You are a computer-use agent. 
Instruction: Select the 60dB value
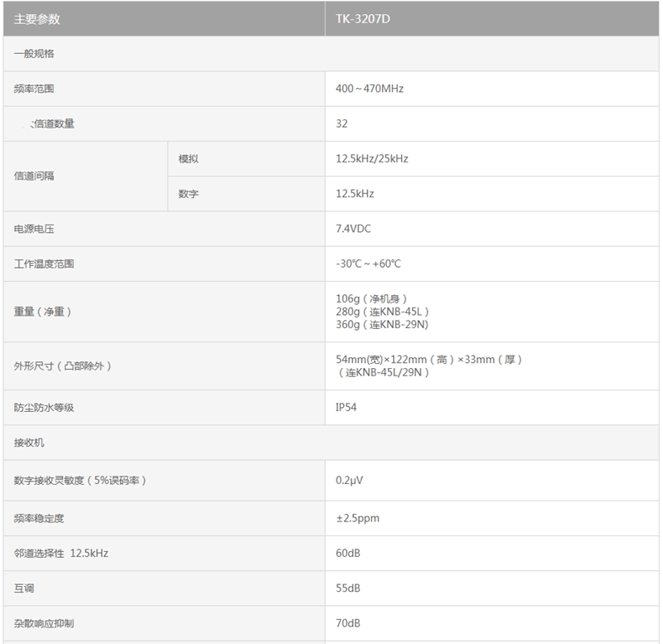[x=348, y=553]
